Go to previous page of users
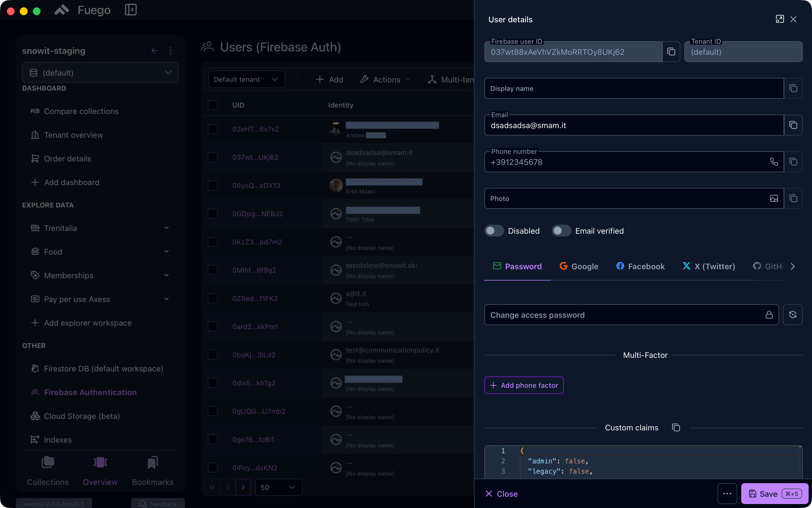Screen dimensions: 812x508 click(x=228, y=487)
